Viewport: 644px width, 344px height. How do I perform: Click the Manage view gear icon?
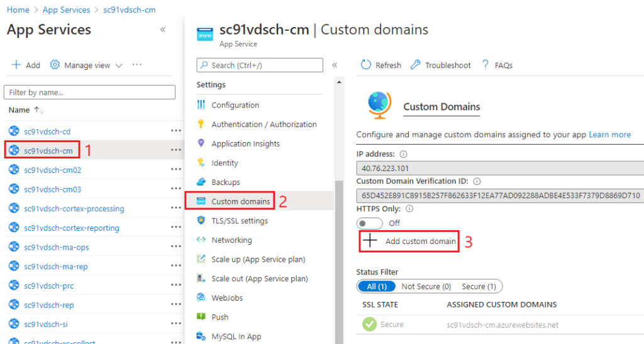(55, 65)
